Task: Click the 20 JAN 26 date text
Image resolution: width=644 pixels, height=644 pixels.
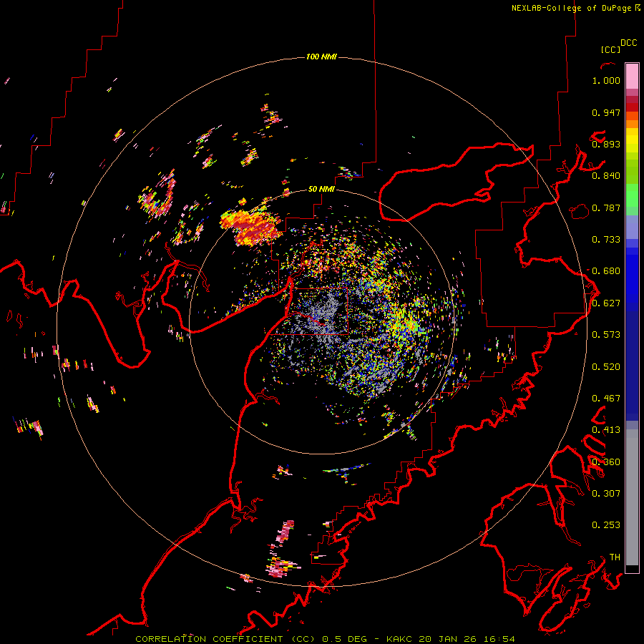Action: click(448, 639)
